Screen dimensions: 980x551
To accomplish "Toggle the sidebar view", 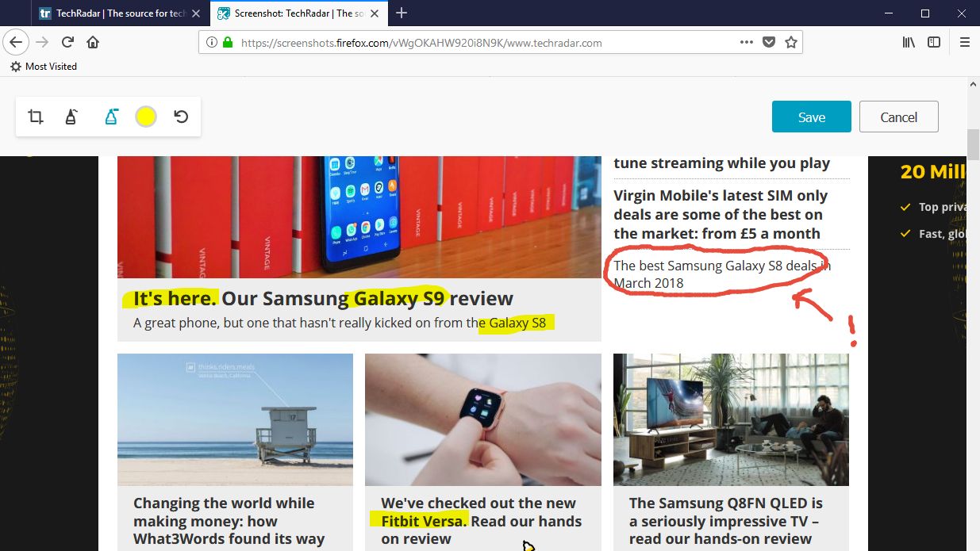I will tap(937, 41).
